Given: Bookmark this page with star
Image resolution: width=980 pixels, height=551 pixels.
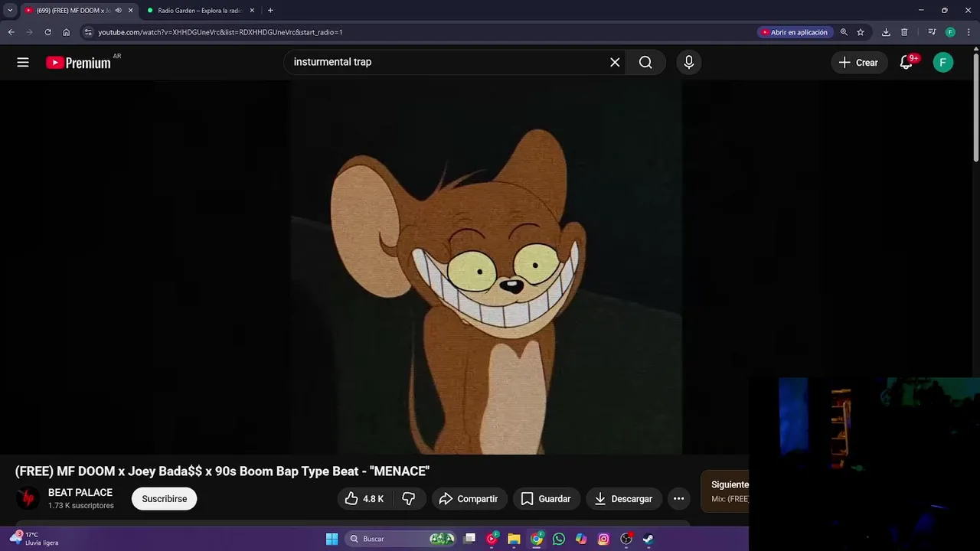Looking at the screenshot, I should click(x=861, y=32).
